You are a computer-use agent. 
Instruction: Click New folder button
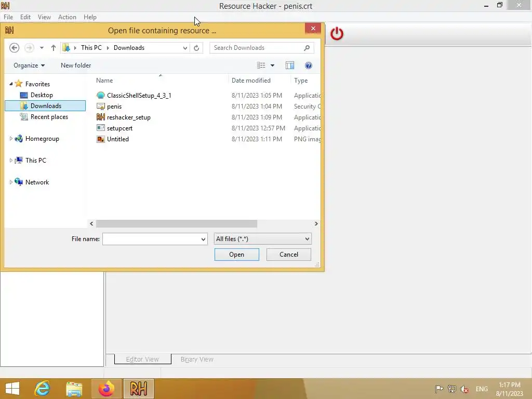[x=76, y=65]
